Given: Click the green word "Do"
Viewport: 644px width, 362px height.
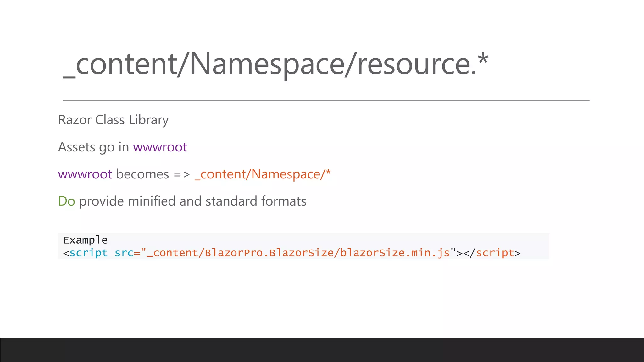Looking at the screenshot, I should [x=66, y=201].
